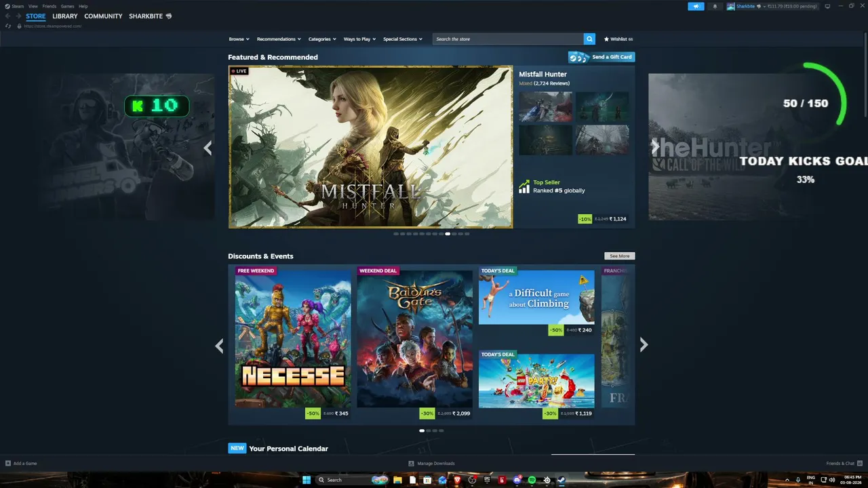868x488 pixels.
Task: Open the Windows Start menu
Action: pyautogui.click(x=306, y=480)
